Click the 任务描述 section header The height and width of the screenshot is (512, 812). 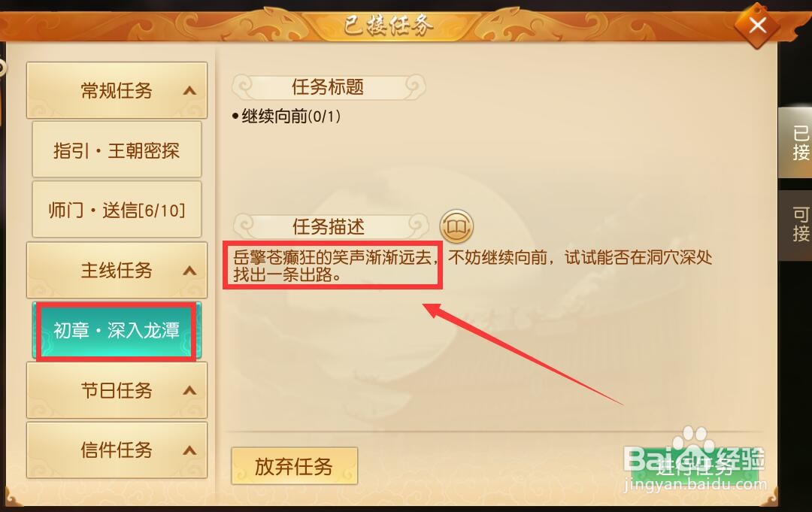tap(329, 226)
